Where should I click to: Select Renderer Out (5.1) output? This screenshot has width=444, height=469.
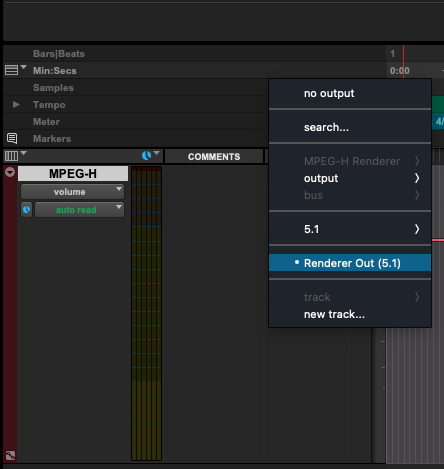pyautogui.click(x=350, y=263)
